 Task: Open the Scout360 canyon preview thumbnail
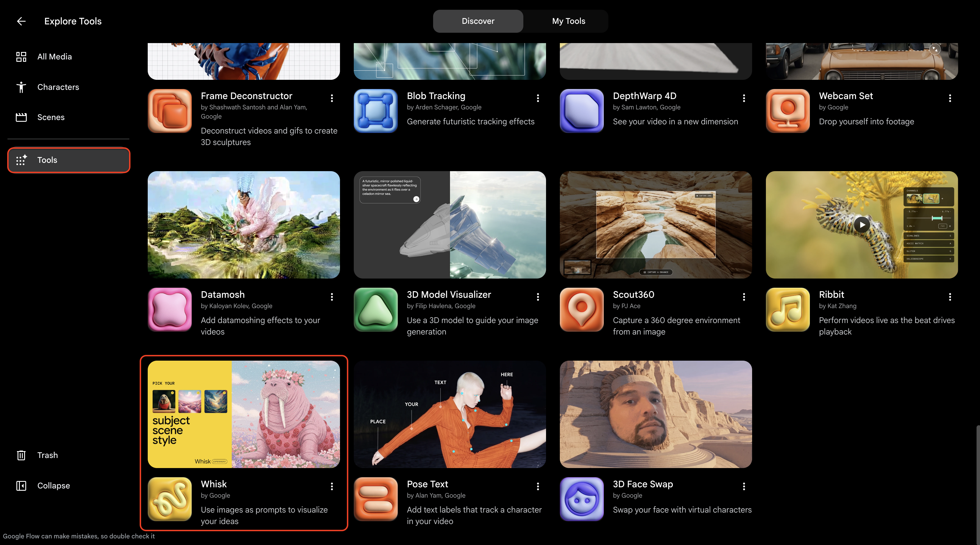[x=656, y=225]
